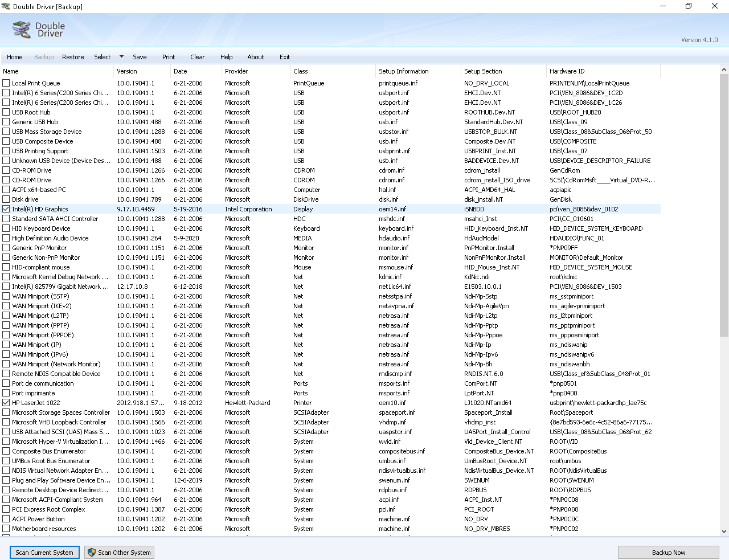
Task: Click the Save toolbar item
Action: pos(140,57)
